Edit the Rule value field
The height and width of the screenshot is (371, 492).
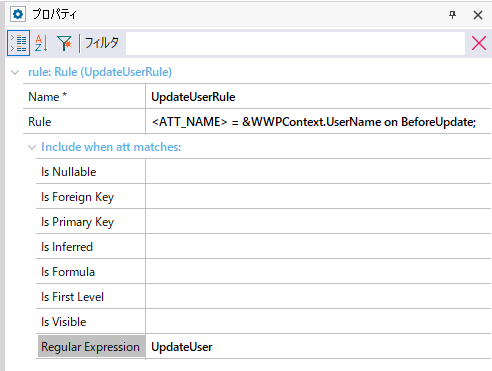tap(318, 121)
